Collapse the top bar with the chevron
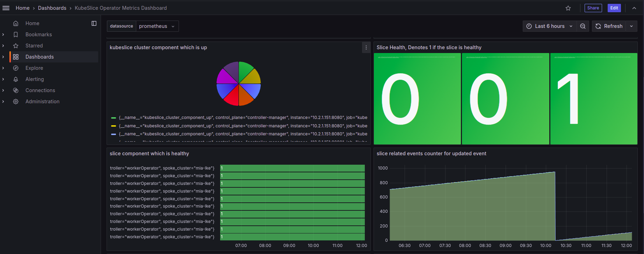Screen dimensions: 644x254 pos(634,8)
